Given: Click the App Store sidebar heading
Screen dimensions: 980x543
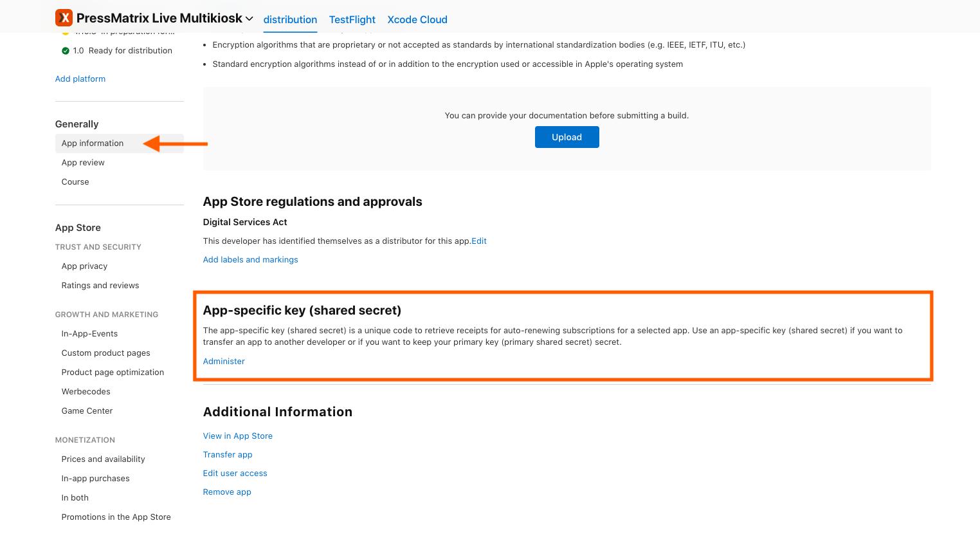Looking at the screenshot, I should click(x=78, y=228).
